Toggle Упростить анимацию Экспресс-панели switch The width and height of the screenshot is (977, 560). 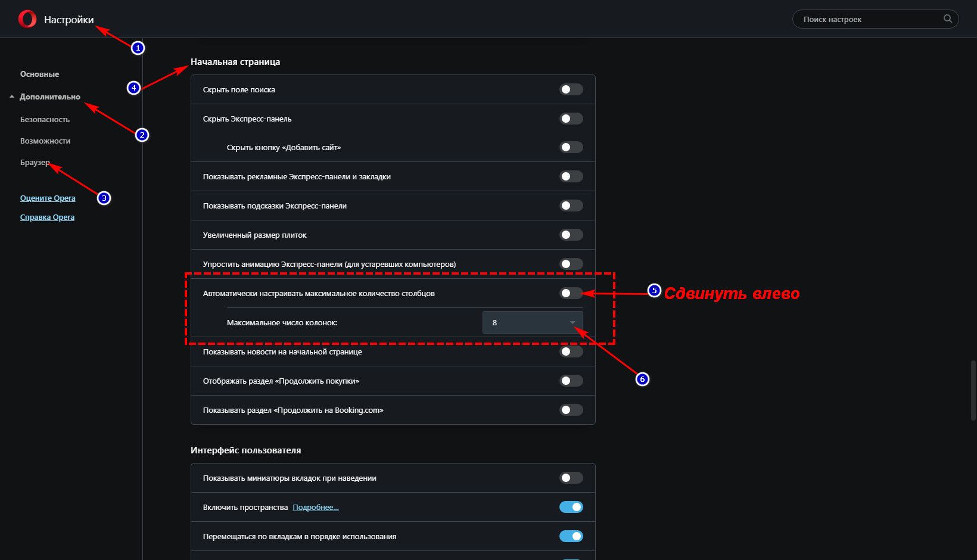point(571,264)
